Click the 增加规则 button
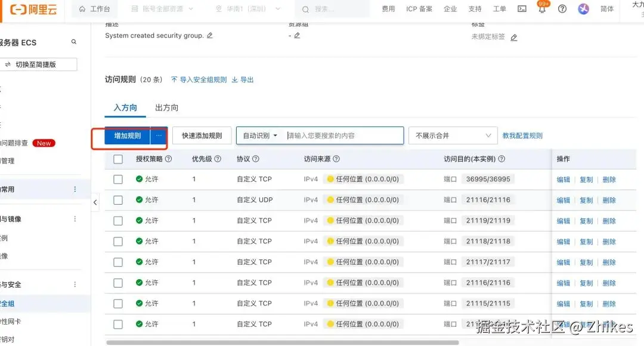 click(128, 135)
